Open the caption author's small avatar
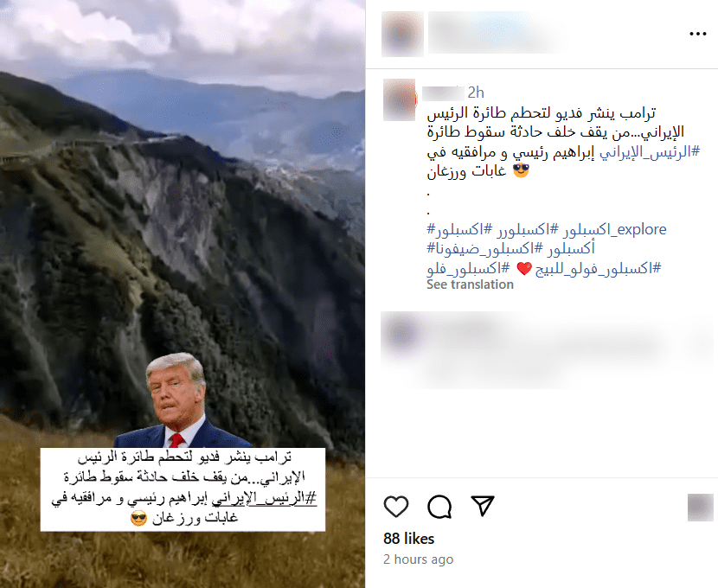 [x=400, y=99]
